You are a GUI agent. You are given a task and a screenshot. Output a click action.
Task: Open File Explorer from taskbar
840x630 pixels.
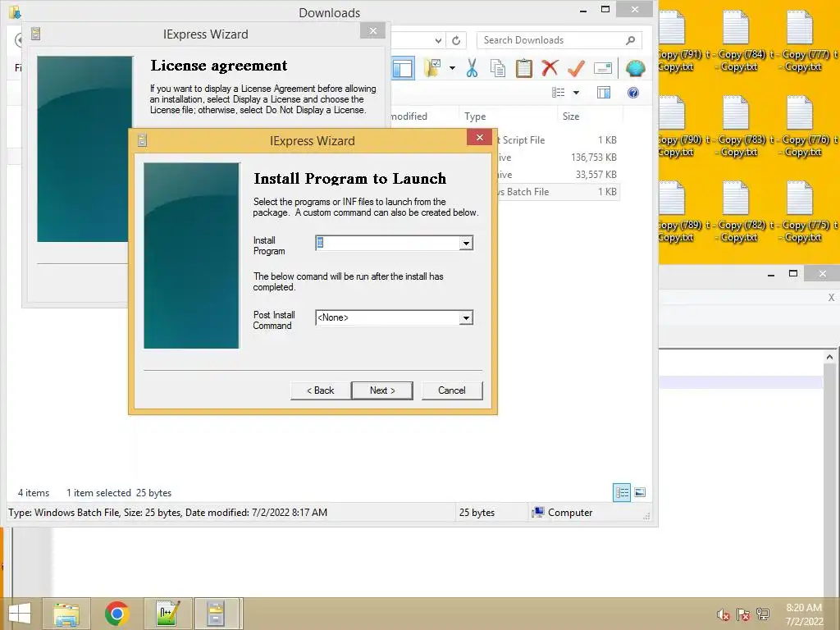(x=66, y=614)
